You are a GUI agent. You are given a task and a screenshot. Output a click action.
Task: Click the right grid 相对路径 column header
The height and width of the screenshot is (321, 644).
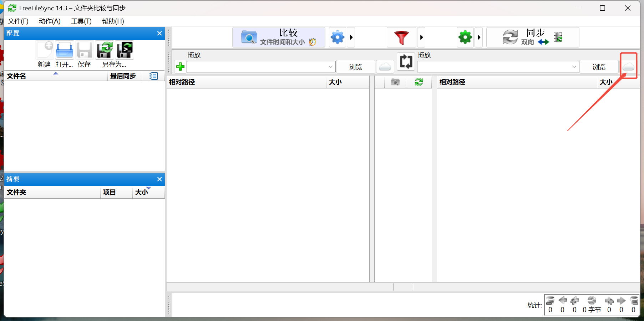point(517,82)
